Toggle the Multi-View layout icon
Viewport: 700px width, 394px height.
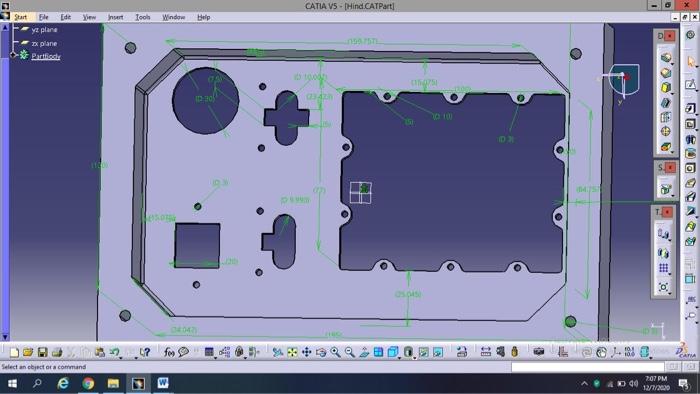point(378,353)
